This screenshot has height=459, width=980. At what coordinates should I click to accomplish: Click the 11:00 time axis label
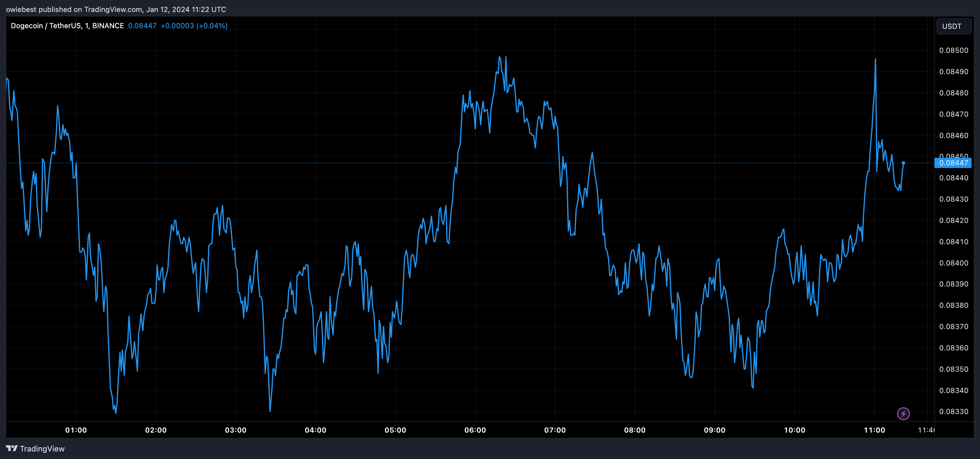pyautogui.click(x=874, y=430)
